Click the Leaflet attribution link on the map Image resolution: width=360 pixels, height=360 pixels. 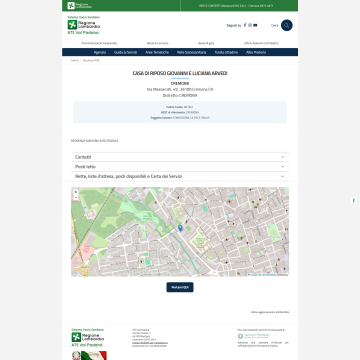[253, 275]
